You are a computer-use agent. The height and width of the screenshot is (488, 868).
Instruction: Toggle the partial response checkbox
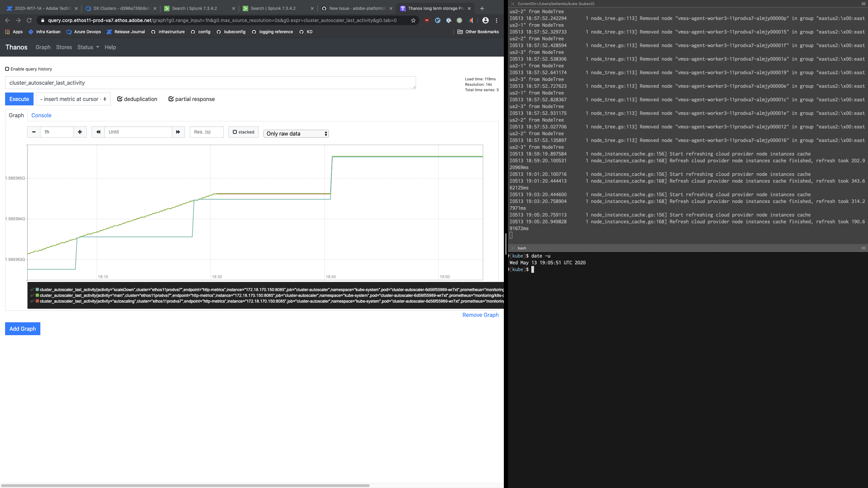pos(171,99)
